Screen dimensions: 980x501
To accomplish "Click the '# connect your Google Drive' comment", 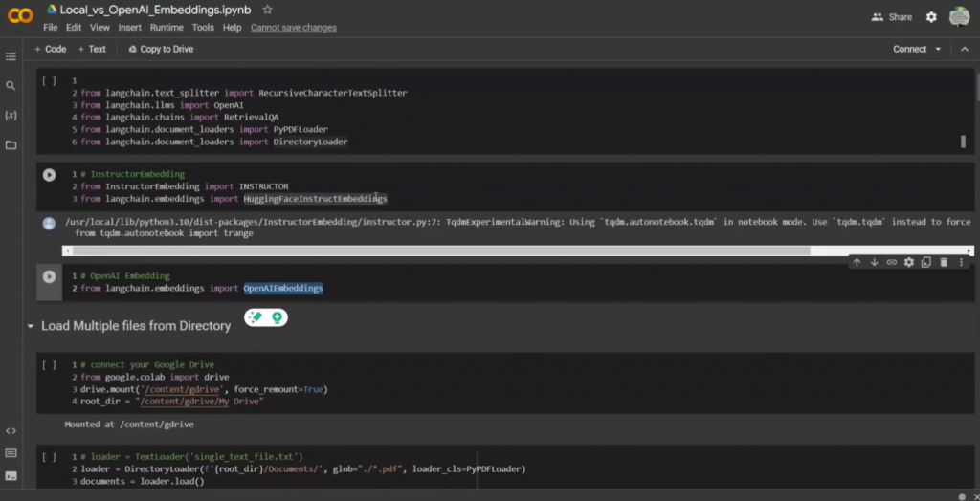I will tap(147, 365).
